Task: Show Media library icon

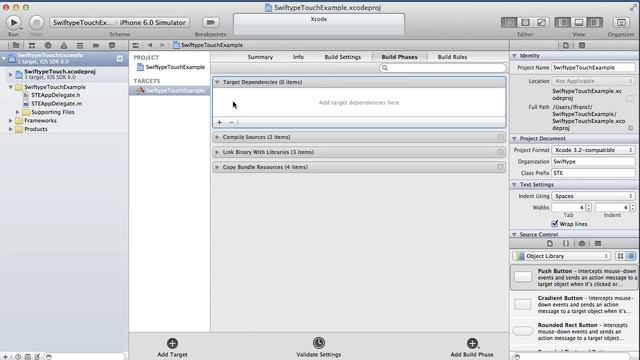Action: click(598, 244)
